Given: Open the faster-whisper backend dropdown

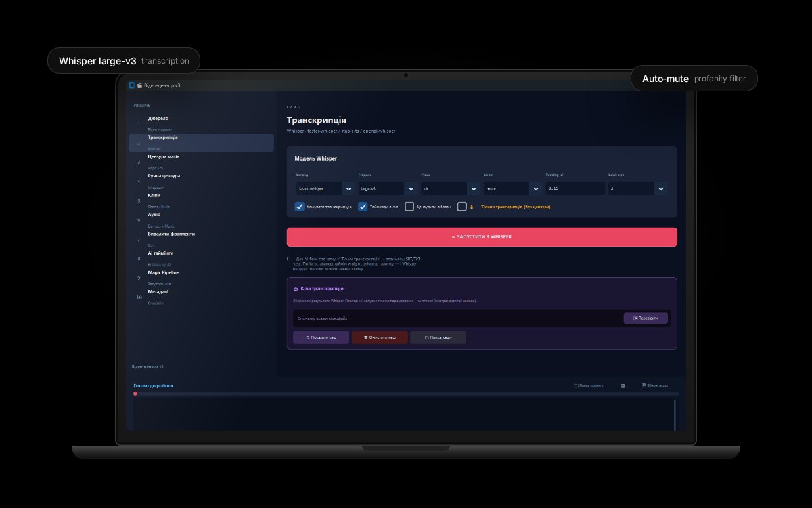Looking at the screenshot, I should point(325,188).
